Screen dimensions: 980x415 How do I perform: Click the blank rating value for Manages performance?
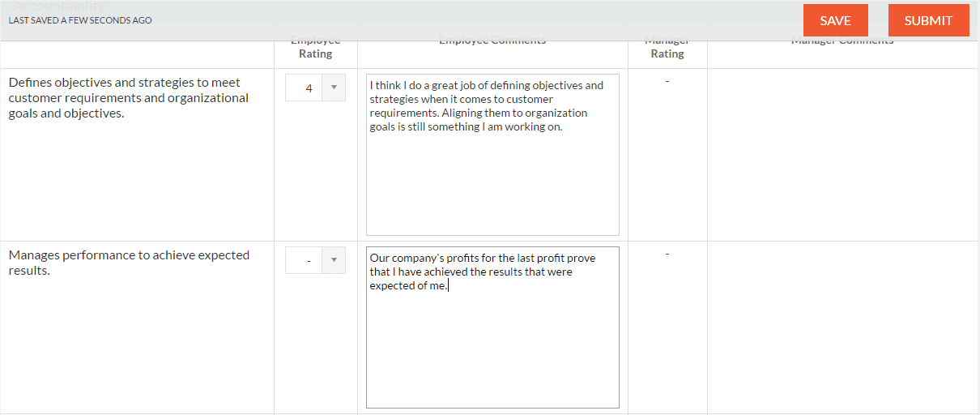[x=316, y=260]
